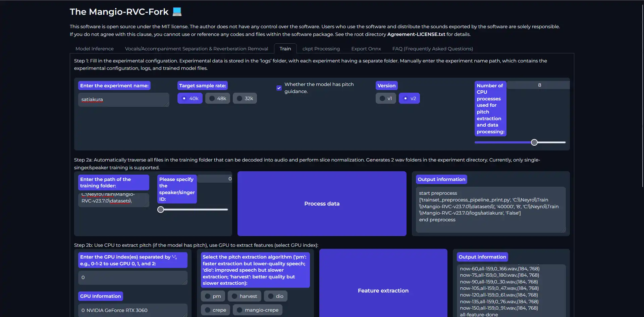This screenshot has height=317, width=644.
Task: Click 'start preprocess' line in output information
Action: pos(438,193)
